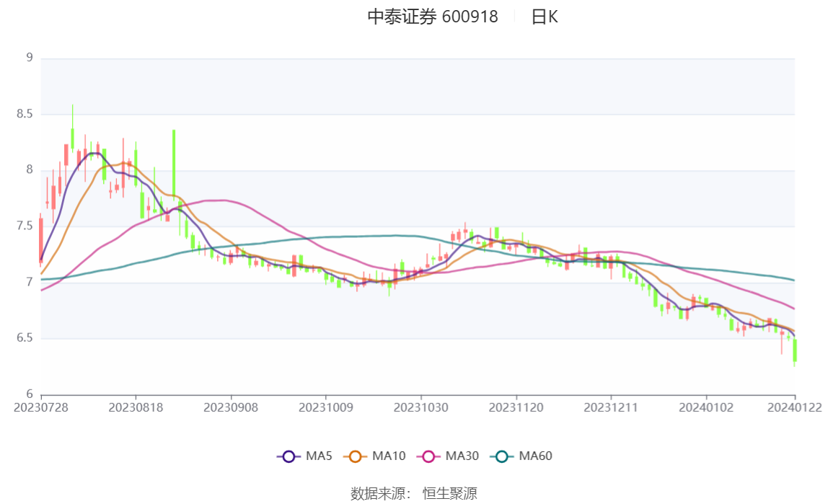Click the 9 price axis label
This screenshot has width=828, height=504.
point(30,58)
